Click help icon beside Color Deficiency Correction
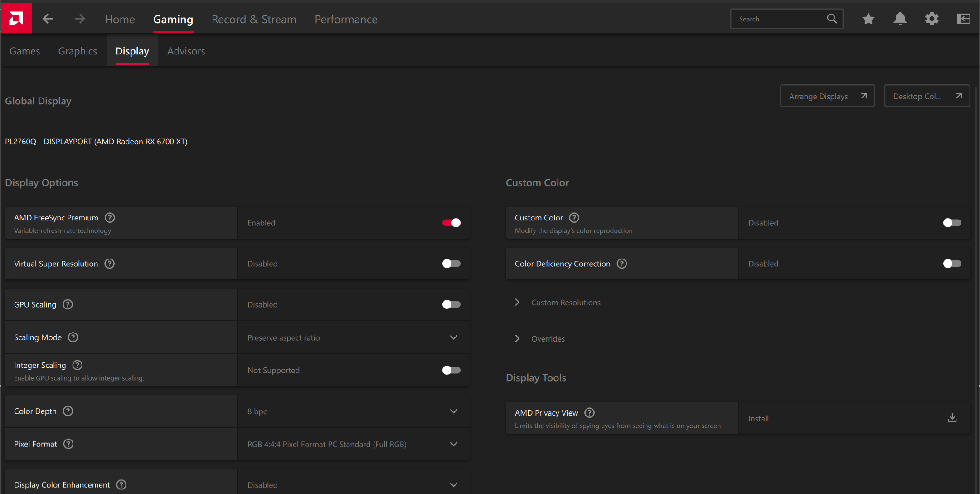This screenshot has height=494, width=980. [622, 264]
